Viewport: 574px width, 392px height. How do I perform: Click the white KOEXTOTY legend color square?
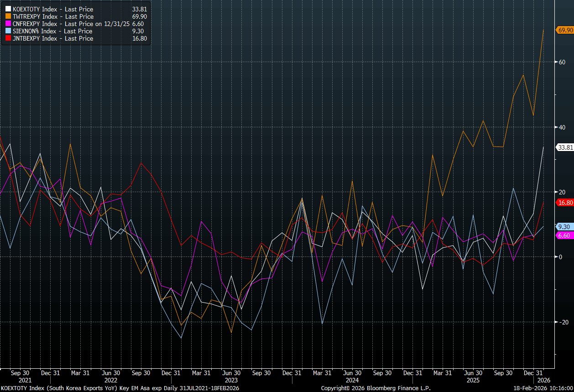point(9,9)
